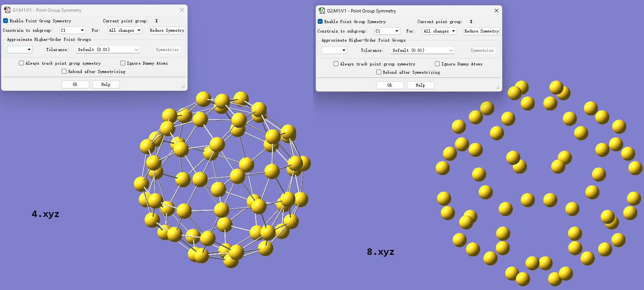Close the G1:M1:V1 Point Group Symmetry dialog
644x290 pixels.
182,10
